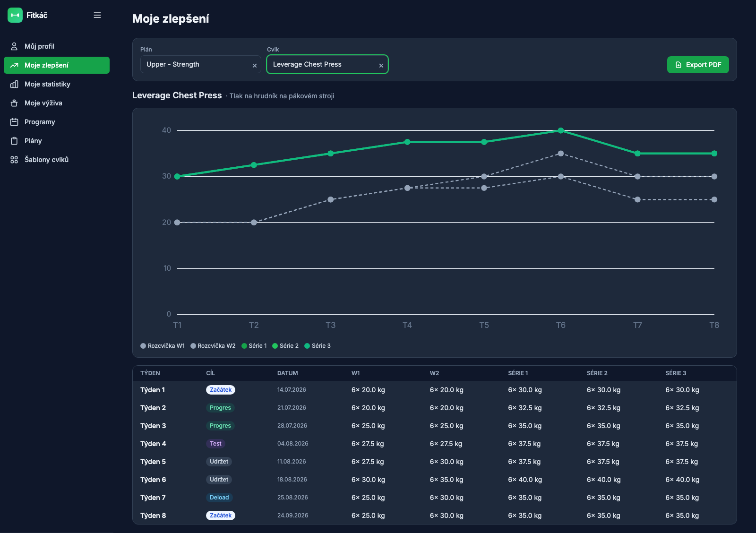Toggle Série 3 in chart legend

tap(318, 346)
